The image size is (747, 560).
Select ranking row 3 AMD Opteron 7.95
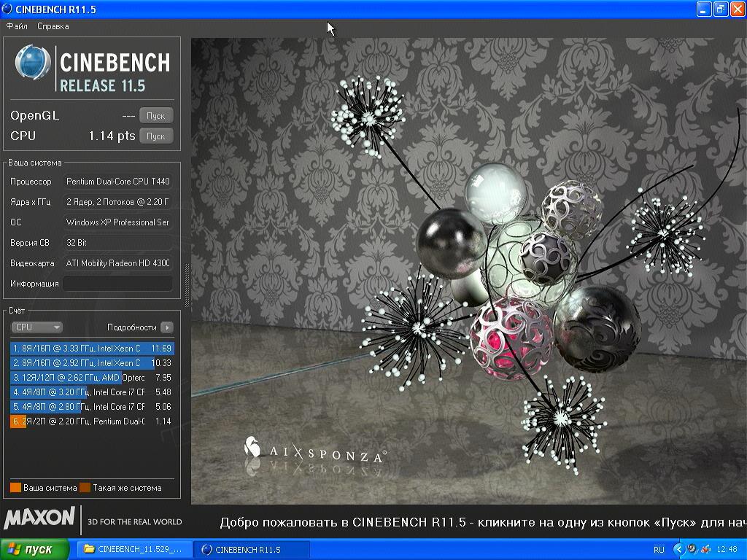[x=92, y=378]
